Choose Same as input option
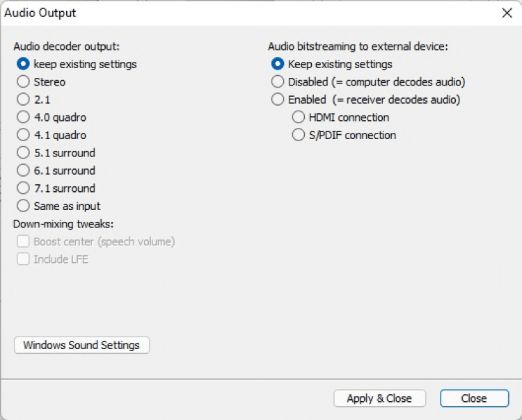The height and width of the screenshot is (420, 522). coord(23,206)
